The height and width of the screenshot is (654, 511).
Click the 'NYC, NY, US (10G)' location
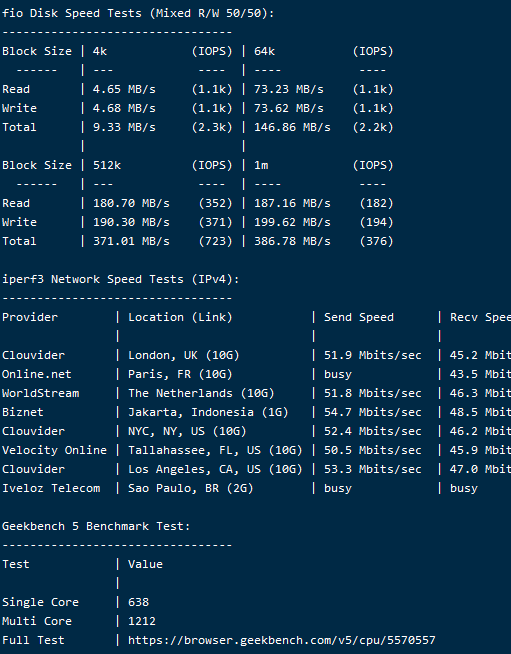pyautogui.click(x=187, y=431)
